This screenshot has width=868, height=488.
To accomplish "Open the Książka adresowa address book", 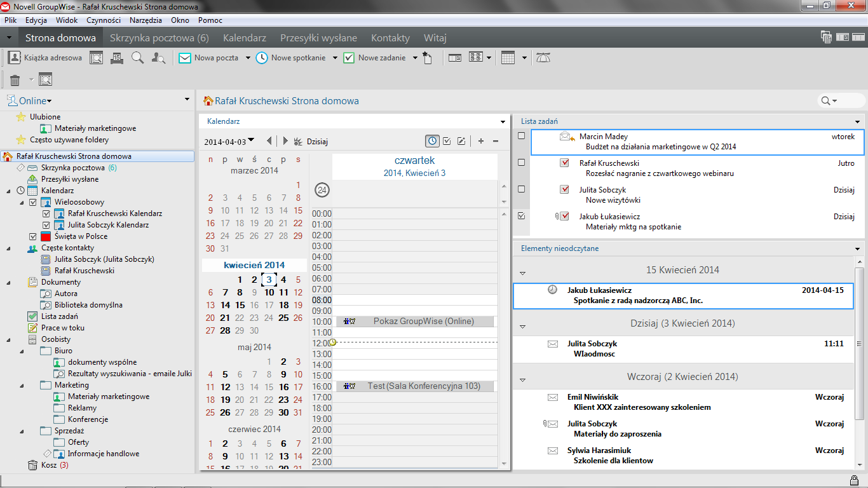I will (46, 58).
